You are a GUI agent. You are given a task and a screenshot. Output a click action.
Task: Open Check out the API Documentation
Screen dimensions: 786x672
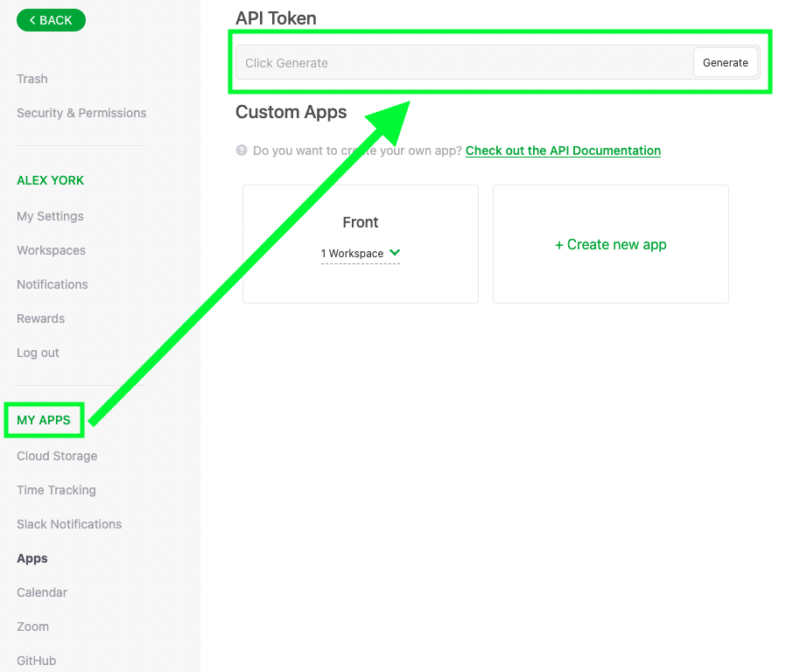pos(563,150)
